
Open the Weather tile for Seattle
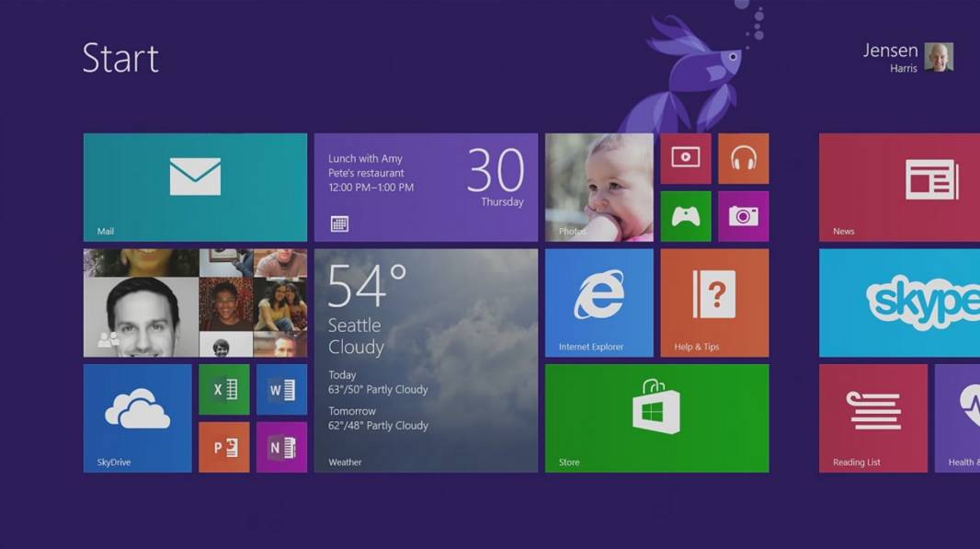click(x=426, y=360)
